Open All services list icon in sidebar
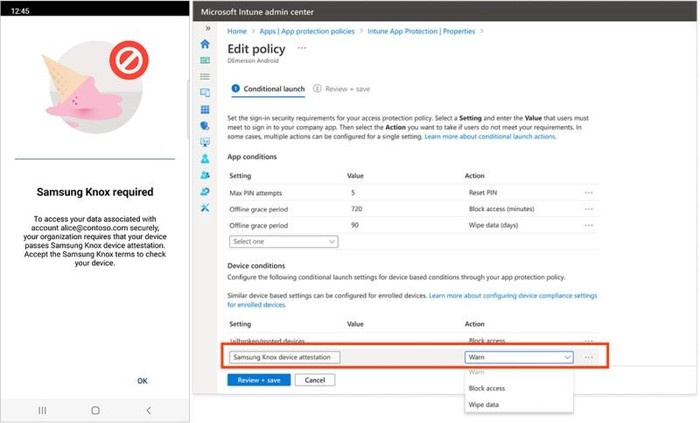Screen dimensions: 700x423 206,76
